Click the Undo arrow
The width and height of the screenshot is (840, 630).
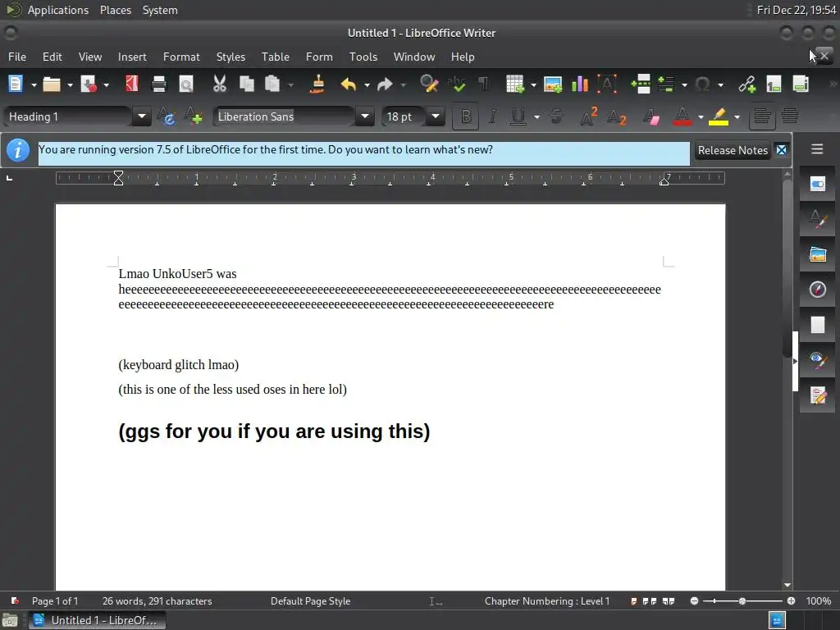pos(349,84)
